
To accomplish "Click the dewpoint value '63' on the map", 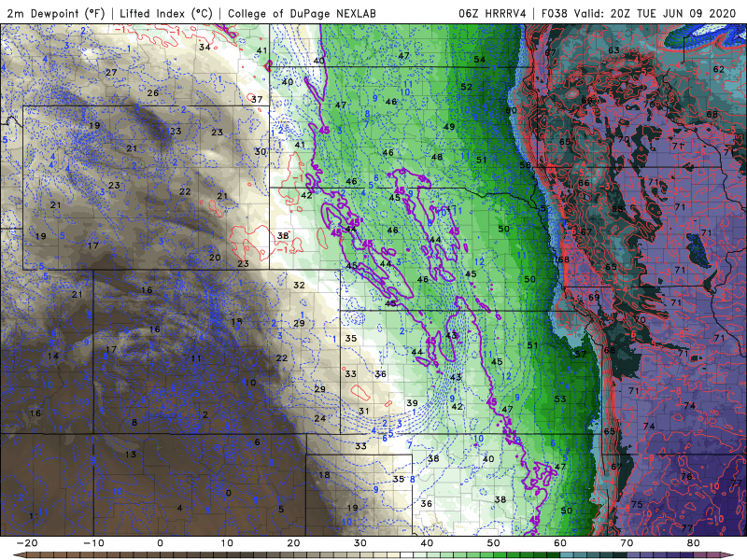I will coord(614,50).
